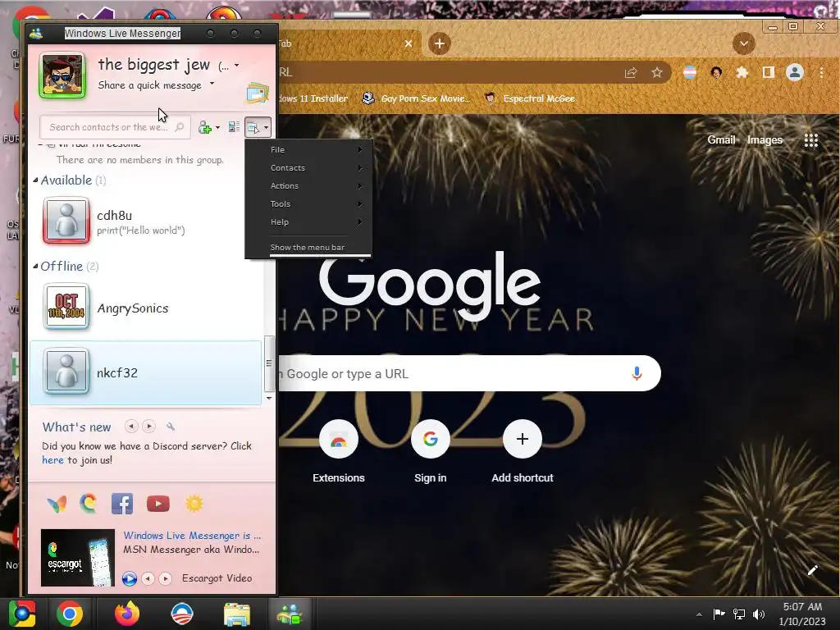Follow the 'here' Discord link
Viewport: 840px width, 630px height.
coord(52,460)
